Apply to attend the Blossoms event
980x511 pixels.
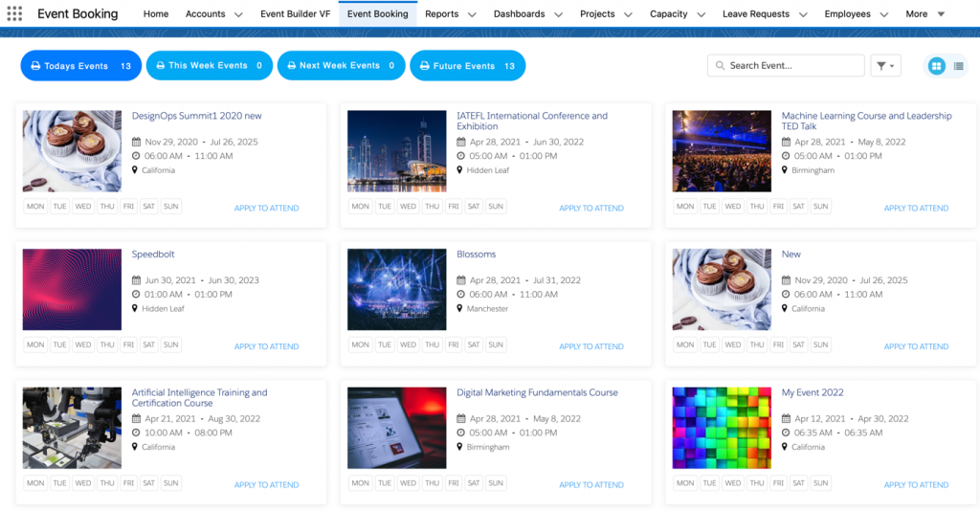click(590, 346)
